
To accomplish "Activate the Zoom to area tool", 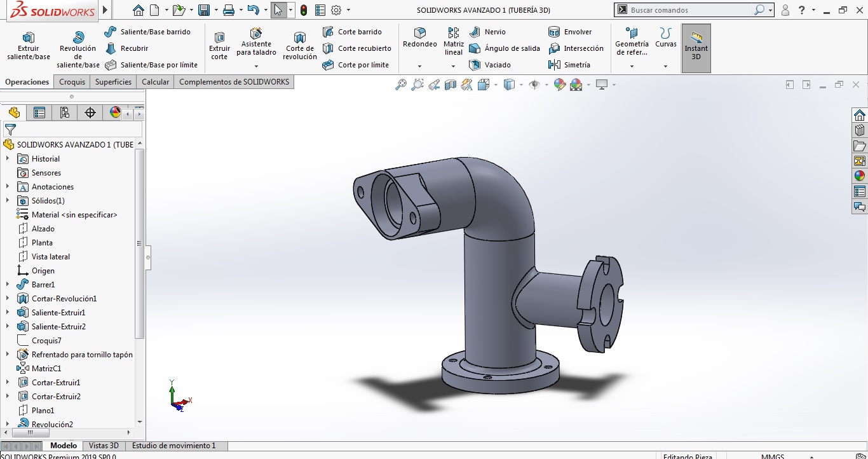I will pyautogui.click(x=417, y=85).
